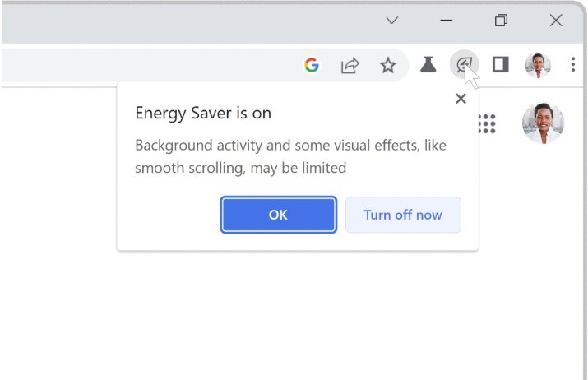Open the Google apps grid launcher
The width and height of the screenshot is (588, 380).
(487, 123)
